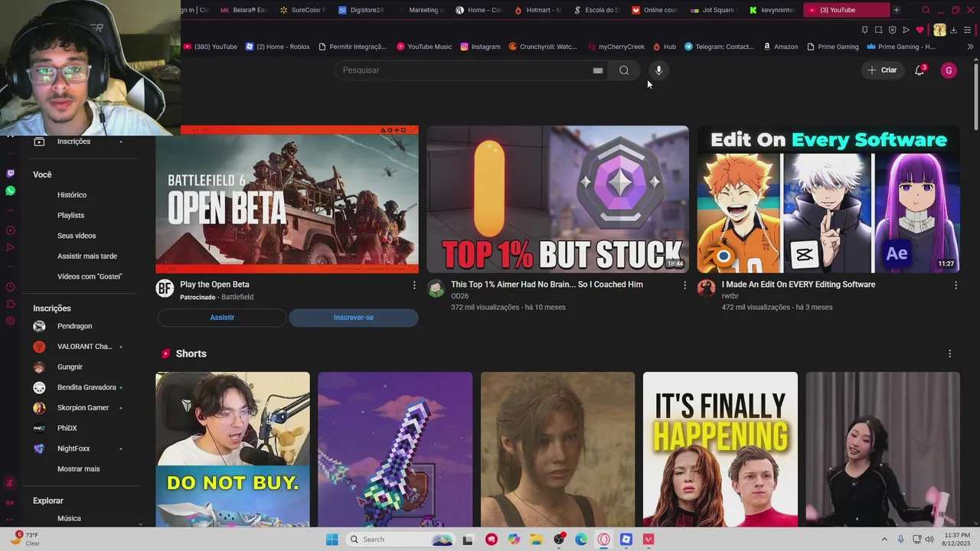Open sidebar settings gear icon

(x=10, y=321)
